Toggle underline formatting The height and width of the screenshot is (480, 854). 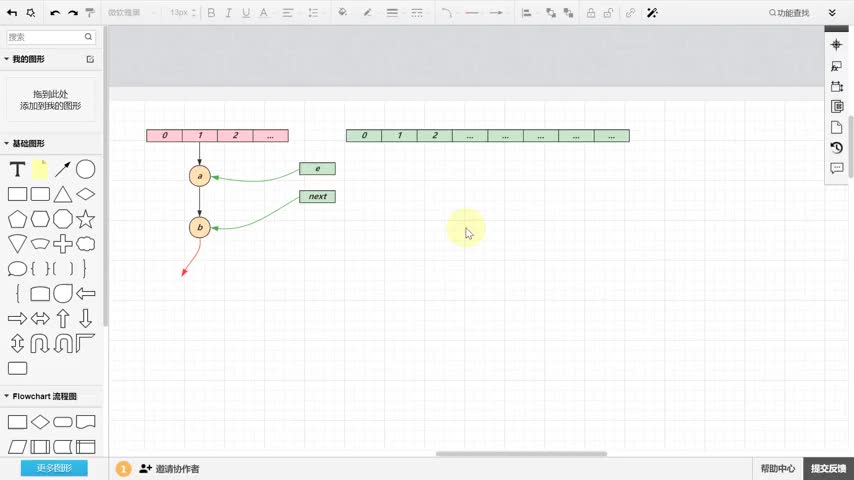(246, 13)
